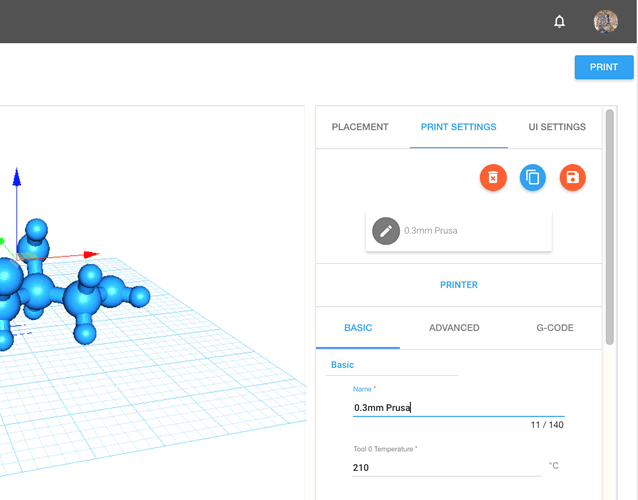
Task: Delete the profile with trash icon
Action: coord(493,177)
